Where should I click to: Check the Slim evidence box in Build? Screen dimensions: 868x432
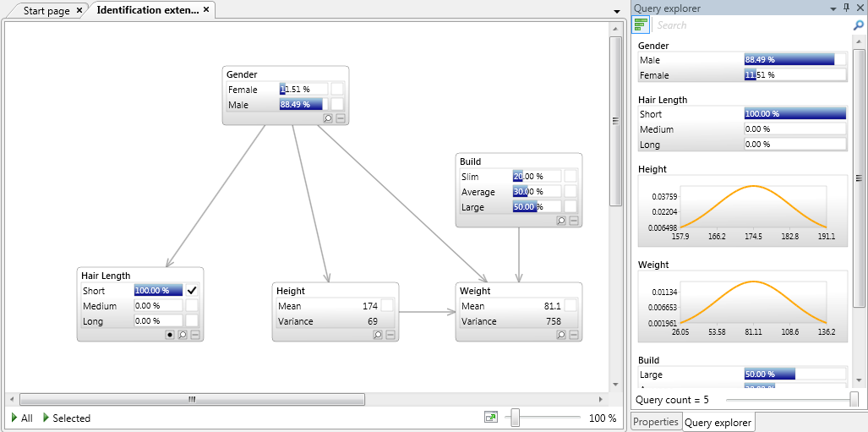click(570, 176)
